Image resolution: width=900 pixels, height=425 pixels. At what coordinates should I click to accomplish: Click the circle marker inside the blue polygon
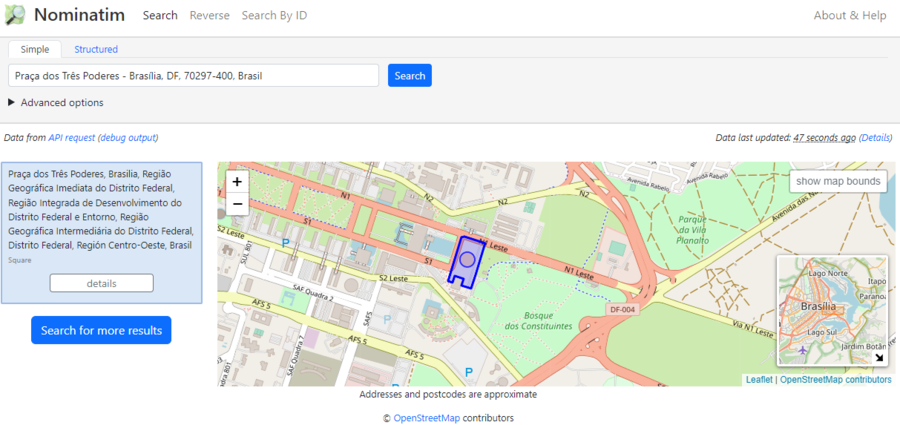pyautogui.click(x=466, y=259)
